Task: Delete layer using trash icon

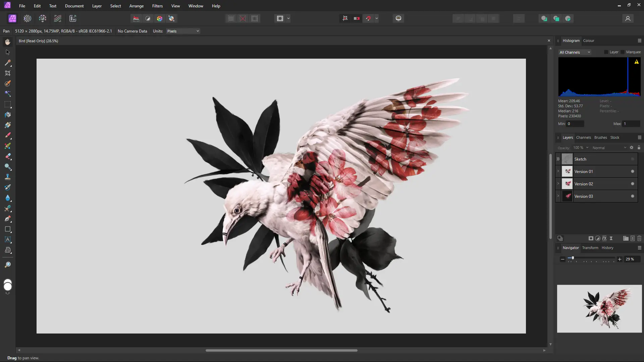Action: click(x=639, y=238)
